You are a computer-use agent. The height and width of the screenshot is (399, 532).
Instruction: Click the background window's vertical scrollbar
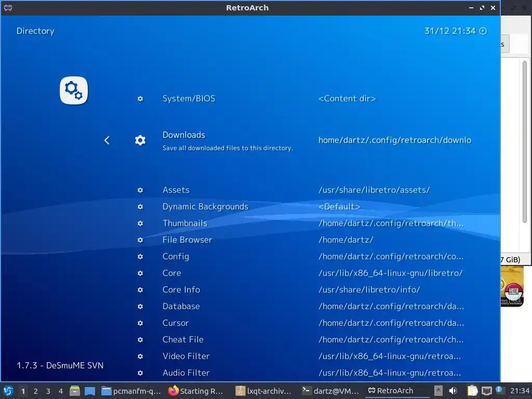[525, 142]
